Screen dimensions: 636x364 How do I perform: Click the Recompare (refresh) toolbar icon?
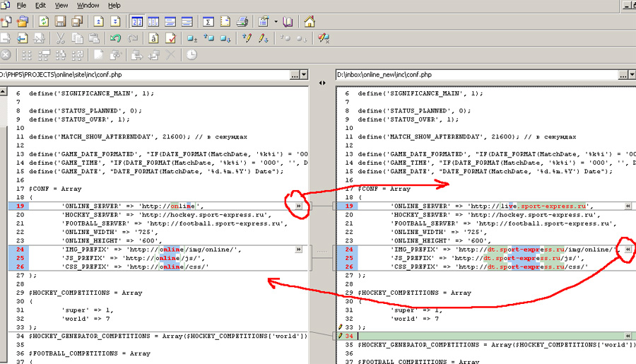coord(44,22)
